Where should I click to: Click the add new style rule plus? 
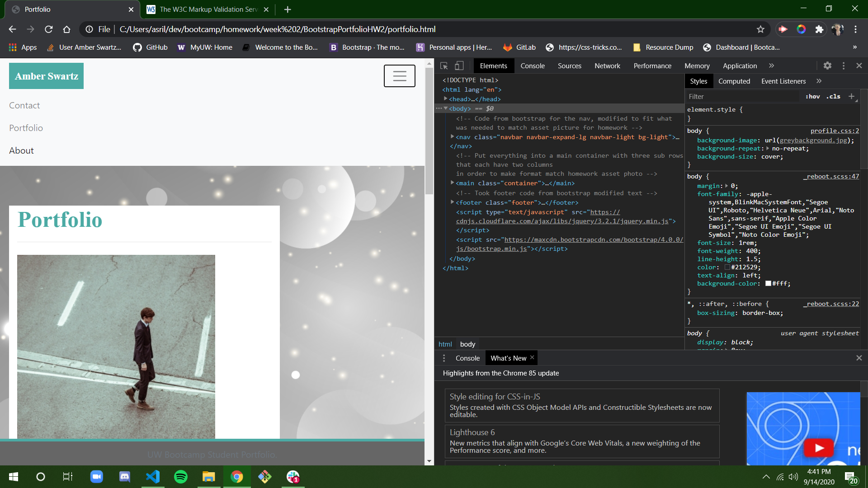point(851,96)
